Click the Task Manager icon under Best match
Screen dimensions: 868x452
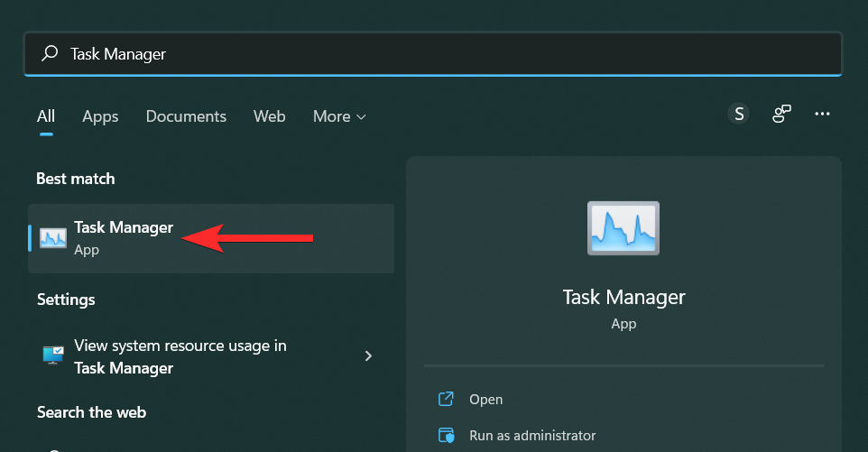(x=53, y=238)
